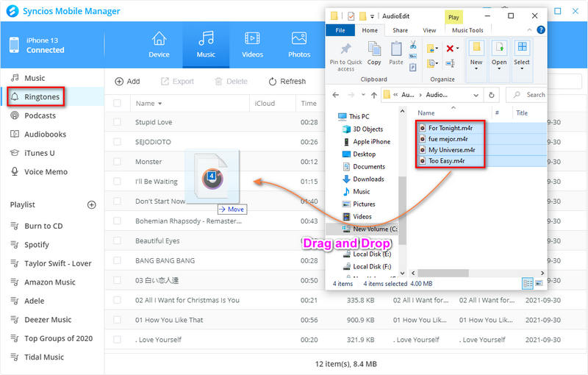Open the Delete red X dropdown
The height and width of the screenshot is (375, 588).
pos(457,49)
